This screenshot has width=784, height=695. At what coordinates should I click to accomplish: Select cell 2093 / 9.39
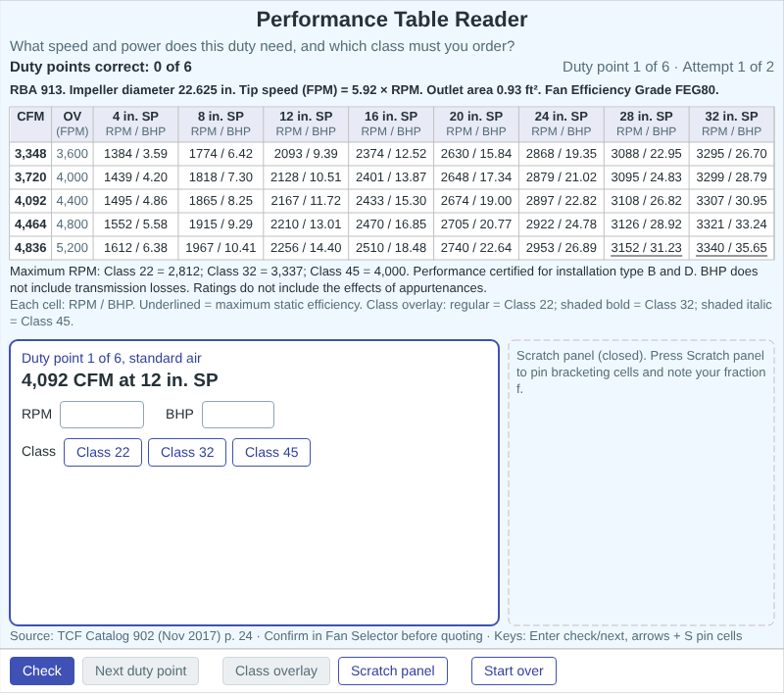[306, 154]
